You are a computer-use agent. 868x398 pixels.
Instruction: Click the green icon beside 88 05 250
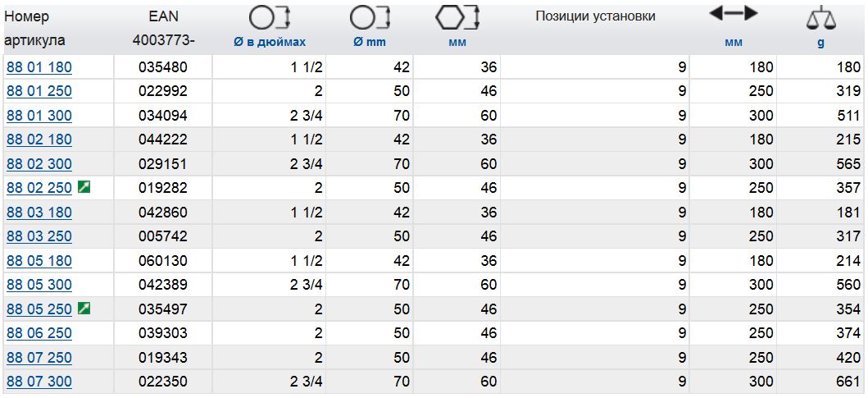pyautogui.click(x=84, y=309)
